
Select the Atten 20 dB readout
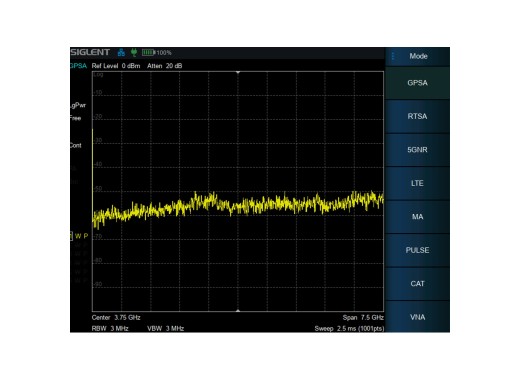pos(165,66)
